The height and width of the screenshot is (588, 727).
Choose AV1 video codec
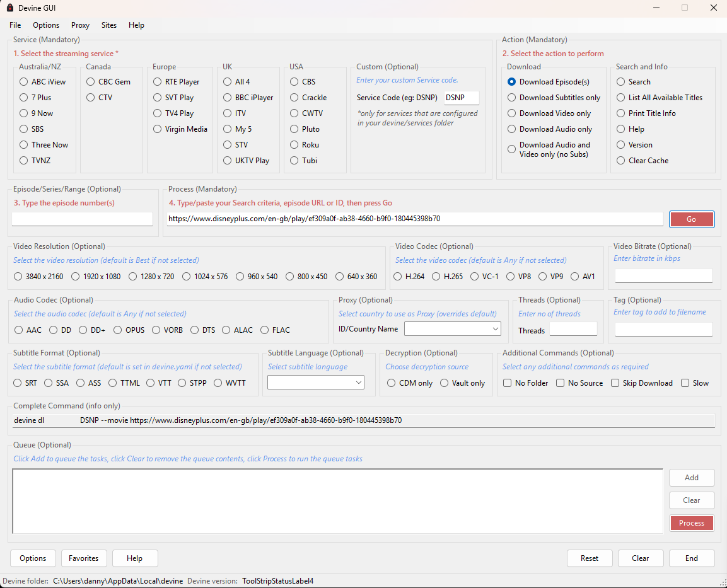tap(583, 276)
